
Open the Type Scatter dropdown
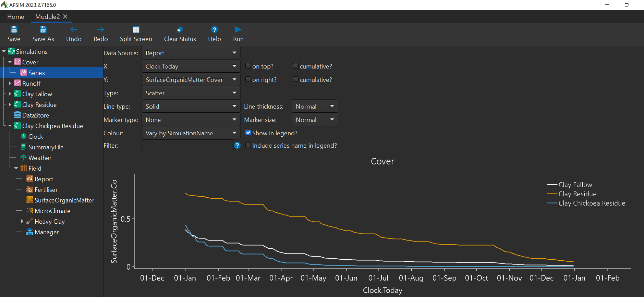coord(191,93)
